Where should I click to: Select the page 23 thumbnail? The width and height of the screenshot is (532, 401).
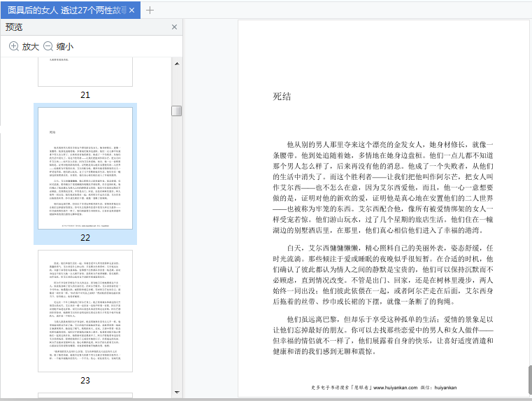85,311
